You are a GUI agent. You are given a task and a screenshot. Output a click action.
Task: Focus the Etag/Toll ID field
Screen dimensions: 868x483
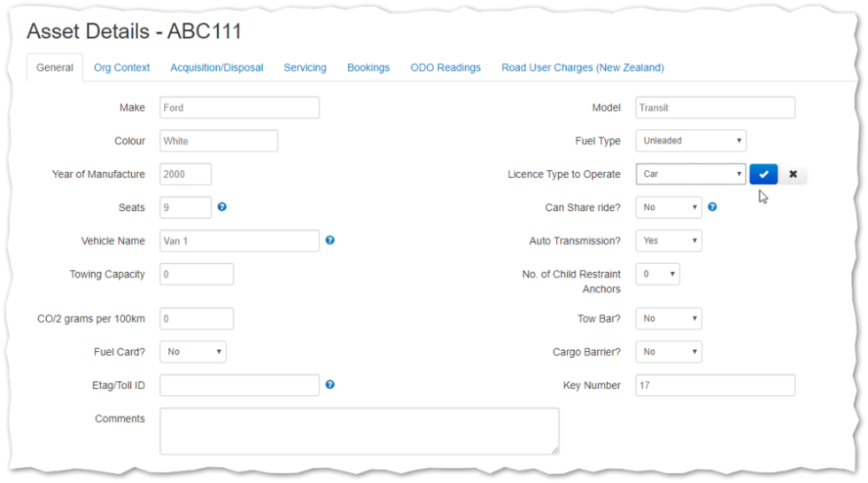pyautogui.click(x=240, y=385)
